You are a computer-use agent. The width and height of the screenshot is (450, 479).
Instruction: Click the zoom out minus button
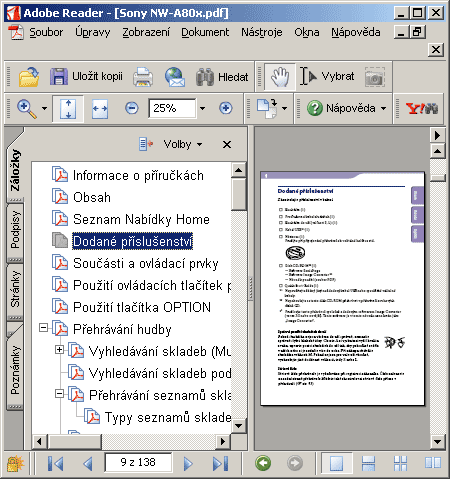pyautogui.click(x=132, y=108)
